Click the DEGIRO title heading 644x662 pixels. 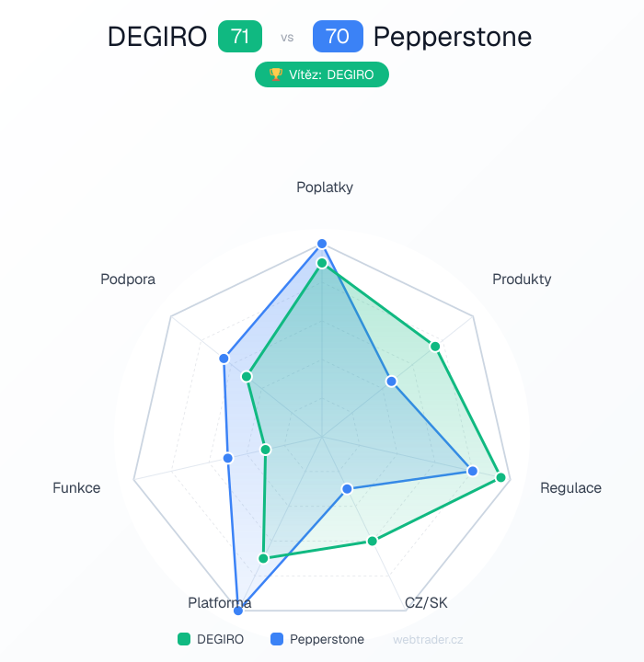click(x=156, y=38)
